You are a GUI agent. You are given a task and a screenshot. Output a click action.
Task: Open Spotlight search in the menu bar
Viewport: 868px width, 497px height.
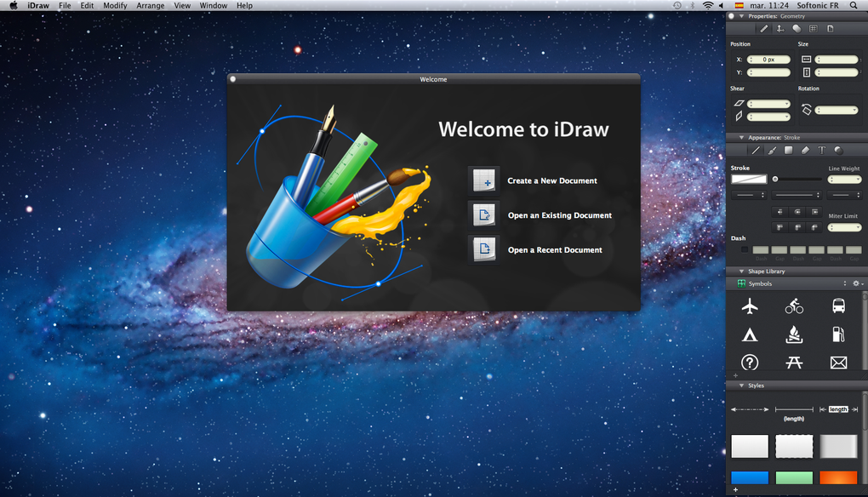point(854,6)
